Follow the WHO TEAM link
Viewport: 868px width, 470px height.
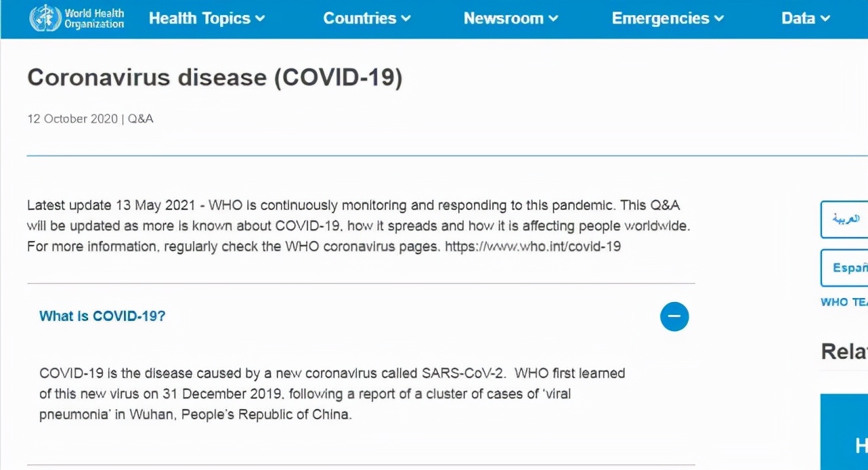tap(844, 302)
